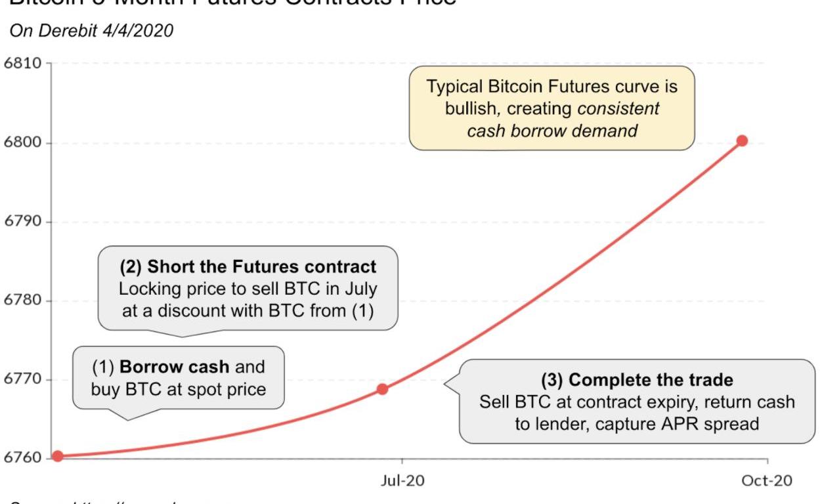Image resolution: width=822 pixels, height=504 pixels.
Task: Click the 6790 y-axis label
Action: (x=24, y=222)
